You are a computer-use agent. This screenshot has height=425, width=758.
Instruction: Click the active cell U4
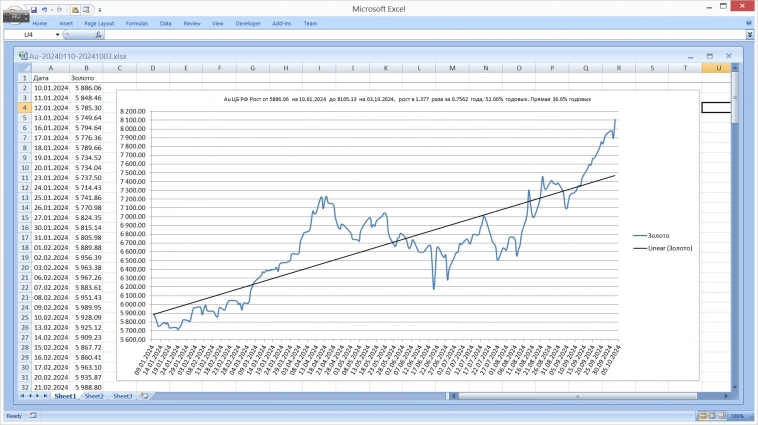[x=716, y=108]
